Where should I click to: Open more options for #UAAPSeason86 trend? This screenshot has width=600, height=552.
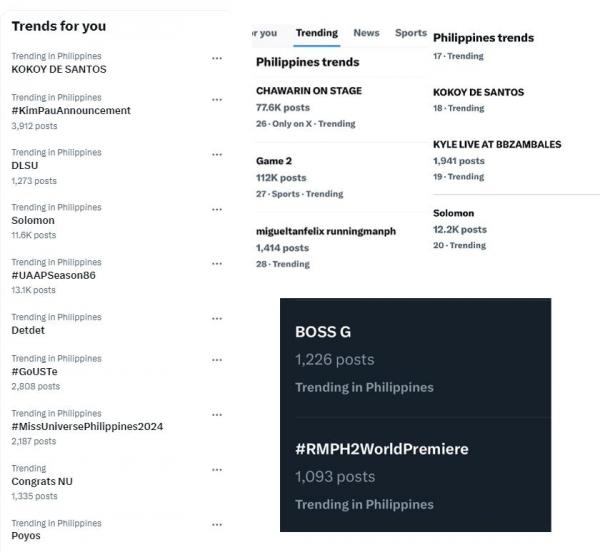click(217, 263)
